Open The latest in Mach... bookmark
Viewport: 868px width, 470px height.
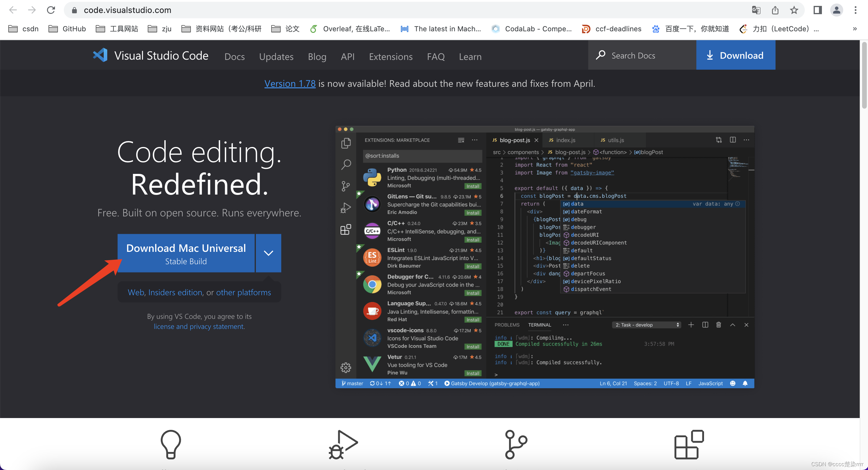[441, 29]
